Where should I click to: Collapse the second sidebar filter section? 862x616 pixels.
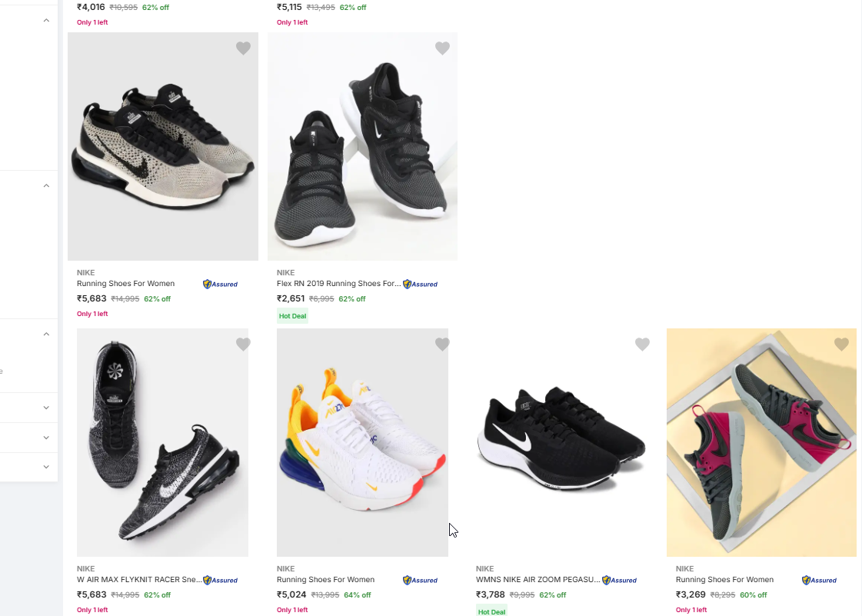pyautogui.click(x=46, y=185)
